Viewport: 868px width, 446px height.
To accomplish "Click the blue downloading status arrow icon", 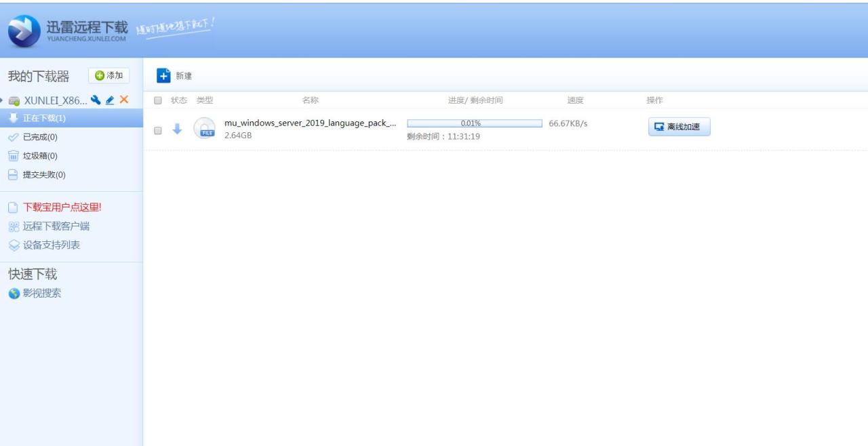I will click(177, 129).
